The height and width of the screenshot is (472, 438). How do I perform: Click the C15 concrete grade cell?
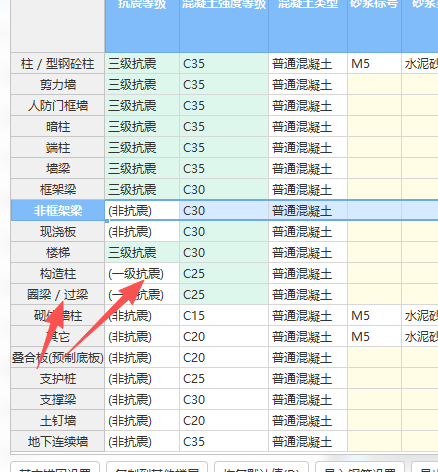point(224,315)
